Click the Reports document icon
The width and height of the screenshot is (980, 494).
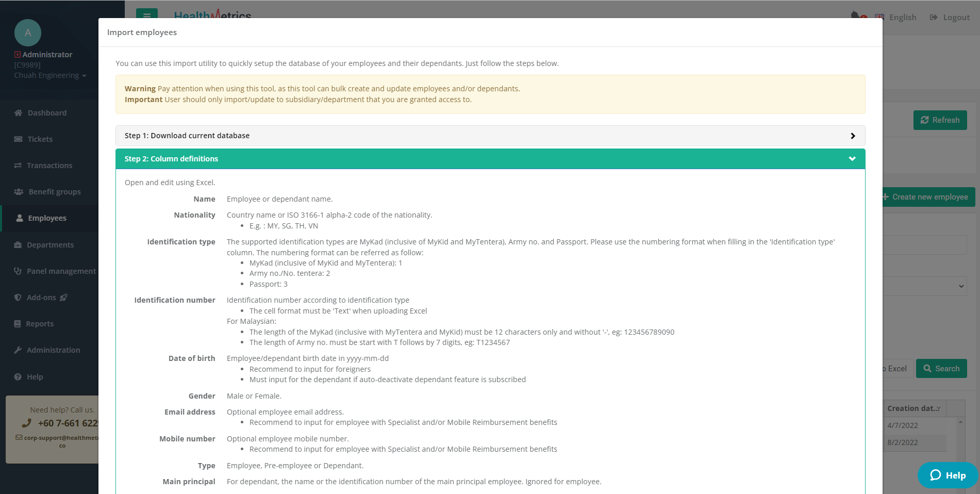pyautogui.click(x=18, y=324)
